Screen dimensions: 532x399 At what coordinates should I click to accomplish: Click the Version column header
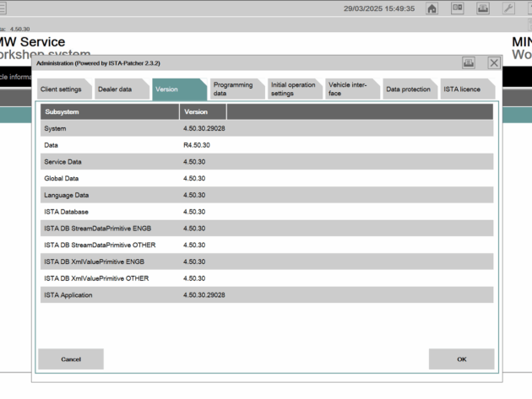pyautogui.click(x=203, y=112)
